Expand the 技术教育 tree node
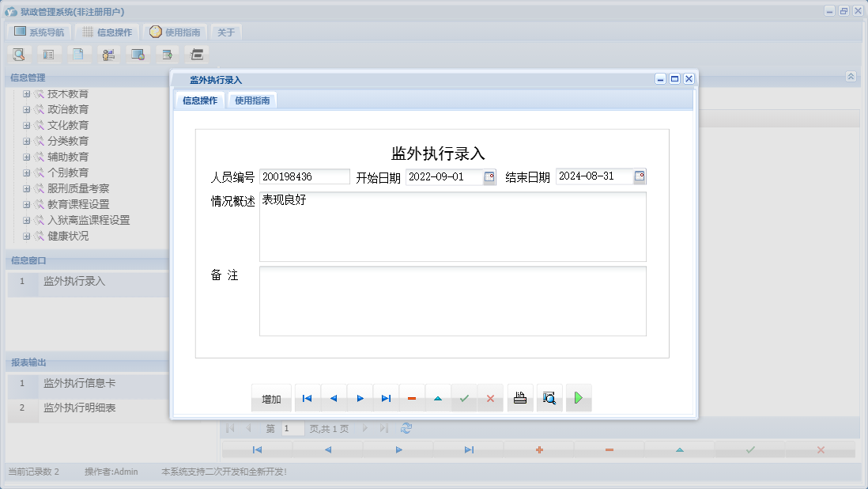Screen dimensions: 868x489 [x=26, y=93]
